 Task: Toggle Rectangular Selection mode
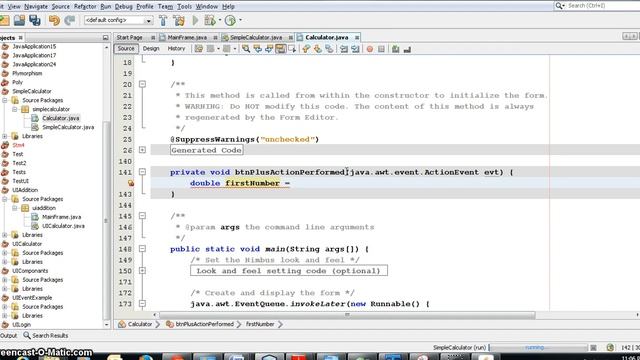pyautogui.click(x=292, y=49)
